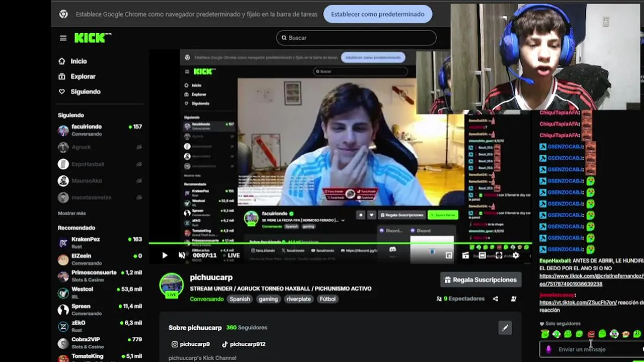Open player settings gear

(x=515, y=255)
